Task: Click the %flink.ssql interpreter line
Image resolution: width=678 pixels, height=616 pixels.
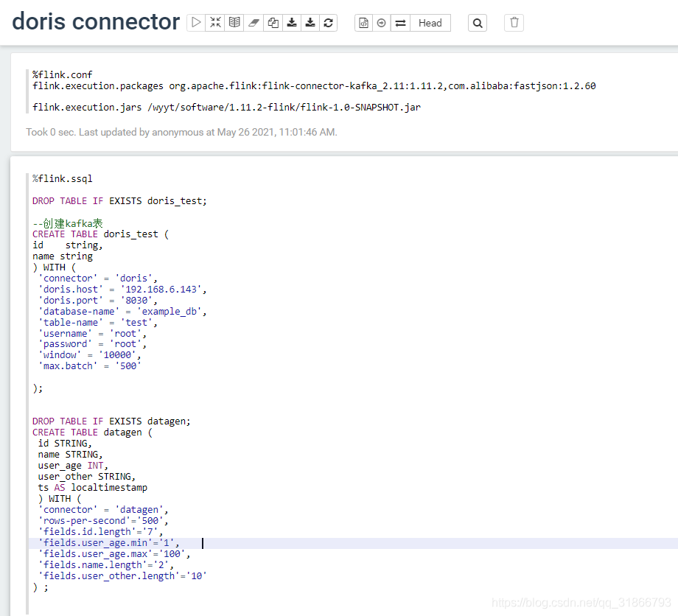Action: coord(62,178)
